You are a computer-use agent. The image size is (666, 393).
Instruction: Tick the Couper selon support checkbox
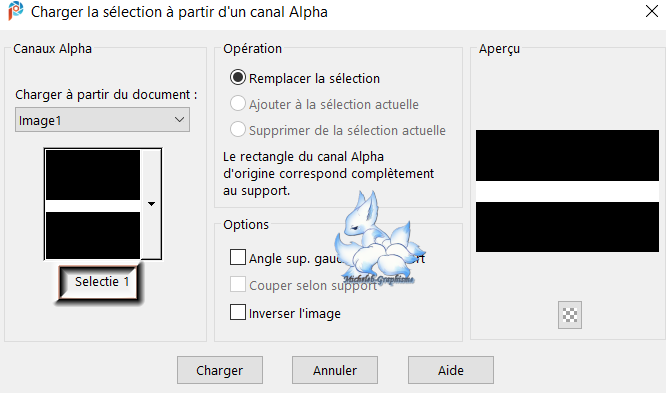pos(238,285)
